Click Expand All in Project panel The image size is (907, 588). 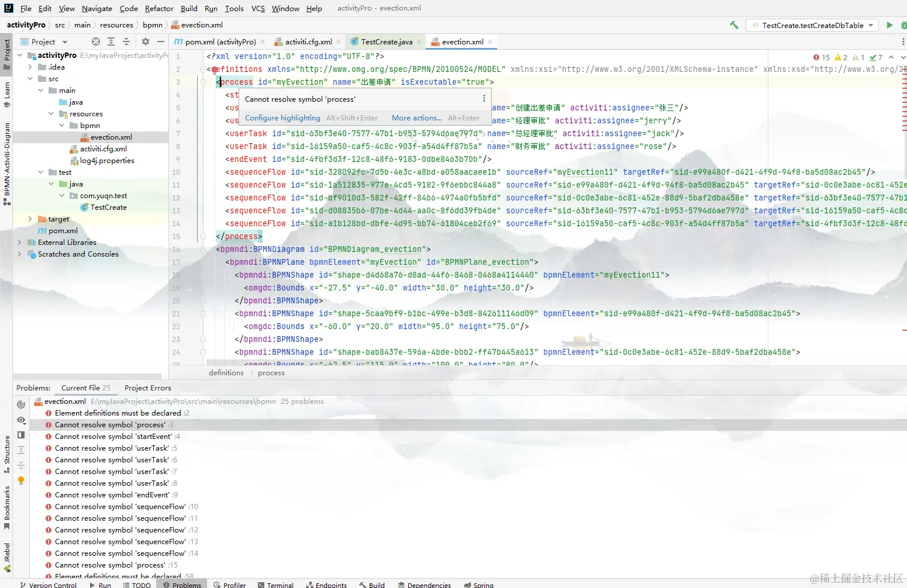pyautogui.click(x=111, y=41)
